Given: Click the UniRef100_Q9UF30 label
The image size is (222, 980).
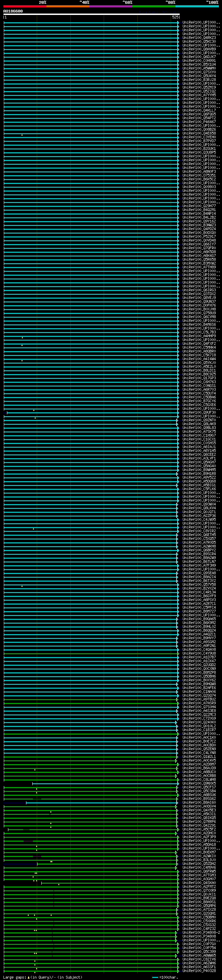Looking at the screenshot, I should pos(199,412).
